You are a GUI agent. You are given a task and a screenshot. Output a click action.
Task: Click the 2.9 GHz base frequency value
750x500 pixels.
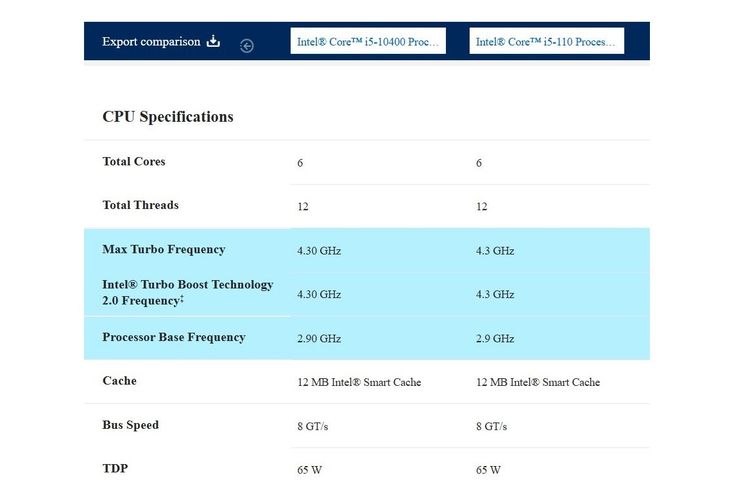coord(495,339)
